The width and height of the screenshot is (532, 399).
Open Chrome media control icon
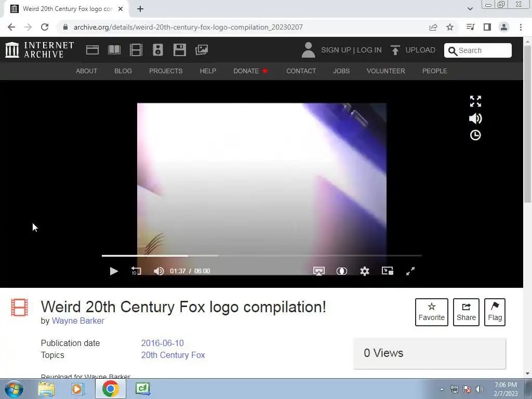[470, 27]
